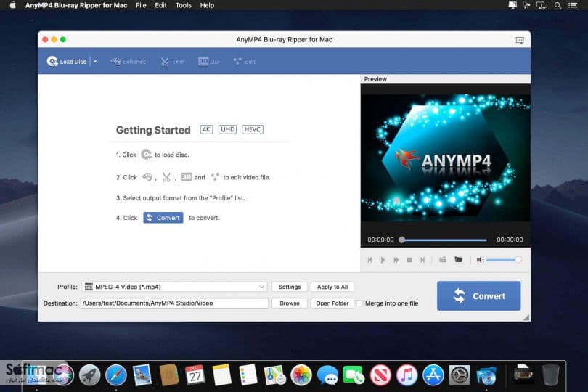Screen dimensions: 588x392
Task: Click the Destination path field
Action: point(174,303)
